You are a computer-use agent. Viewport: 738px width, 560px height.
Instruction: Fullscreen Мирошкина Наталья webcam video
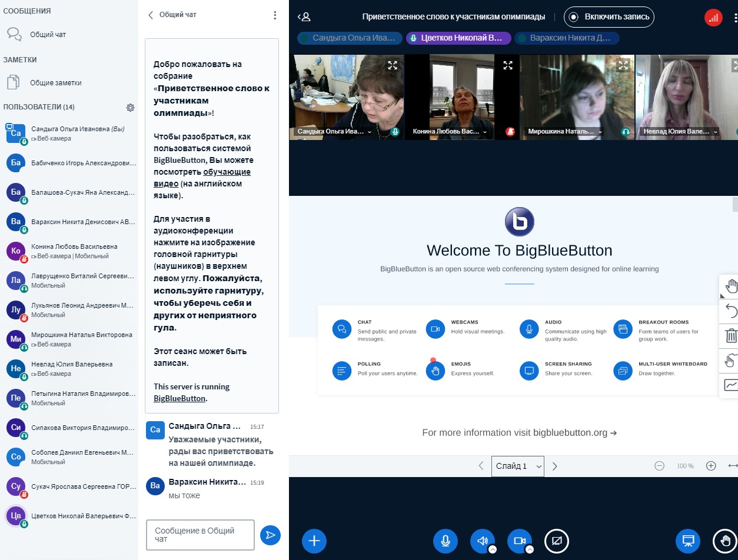[623, 65]
